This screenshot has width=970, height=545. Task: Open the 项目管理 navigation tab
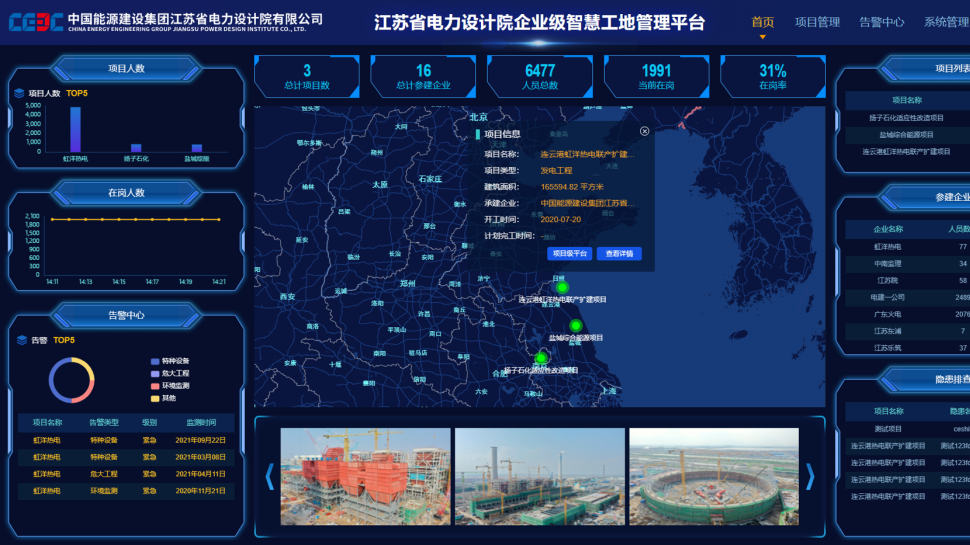tap(817, 22)
